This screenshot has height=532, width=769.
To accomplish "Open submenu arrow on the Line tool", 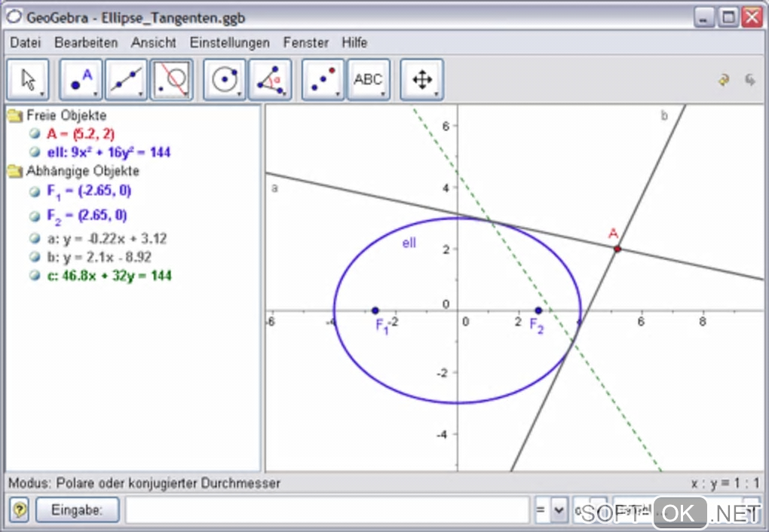I will click(x=141, y=94).
